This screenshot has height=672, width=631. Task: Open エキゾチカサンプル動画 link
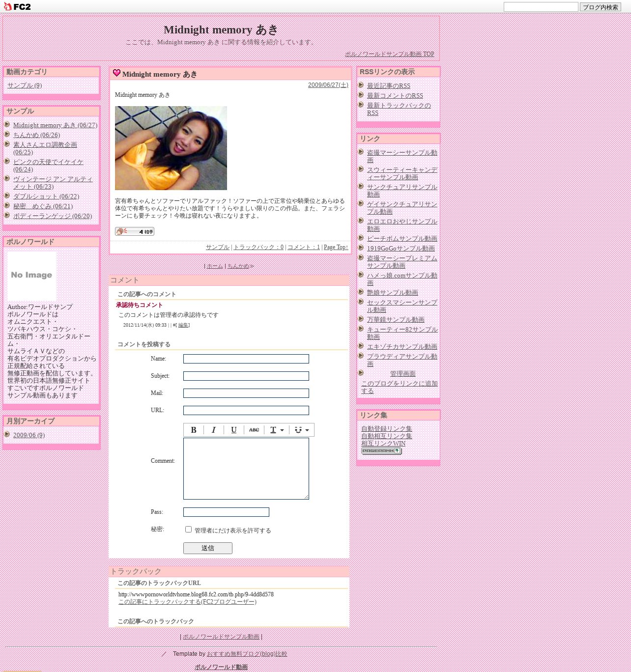(x=402, y=347)
